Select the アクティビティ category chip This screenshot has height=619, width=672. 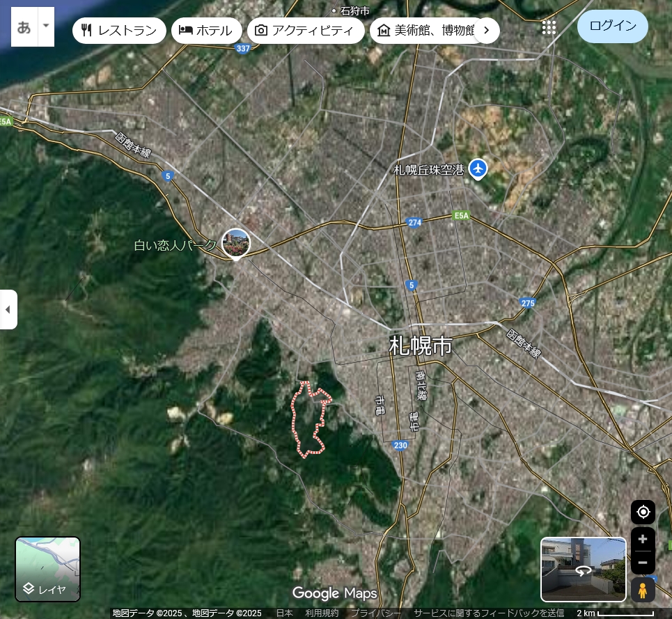tap(306, 31)
